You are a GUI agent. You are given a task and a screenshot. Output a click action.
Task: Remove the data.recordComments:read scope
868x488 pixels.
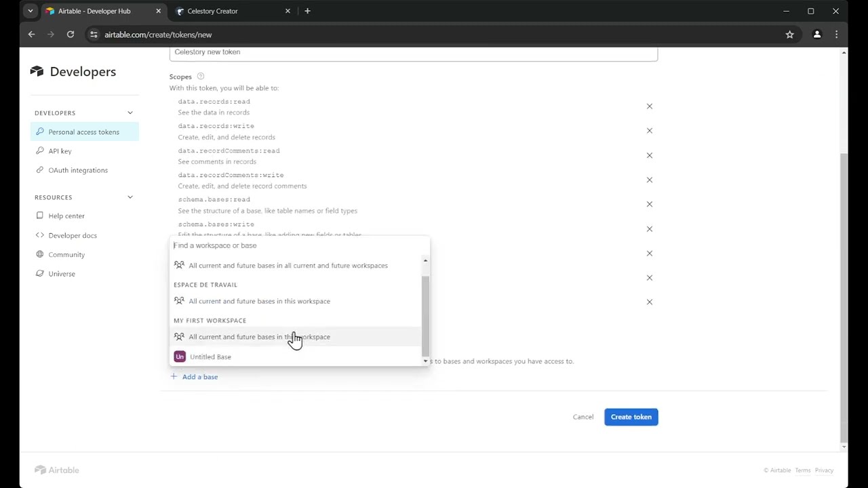tap(649, 155)
